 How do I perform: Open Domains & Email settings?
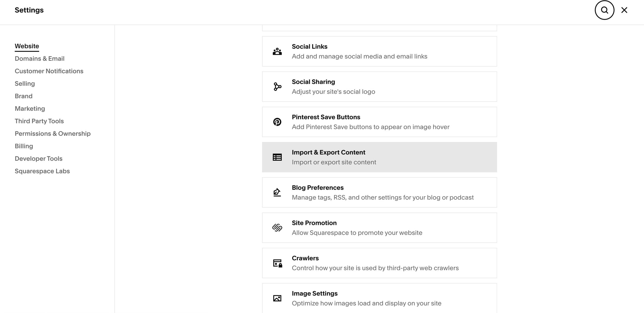[39, 58]
